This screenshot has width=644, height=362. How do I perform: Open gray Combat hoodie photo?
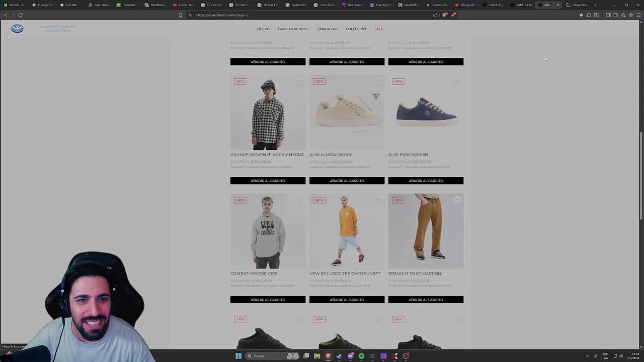[268, 231]
